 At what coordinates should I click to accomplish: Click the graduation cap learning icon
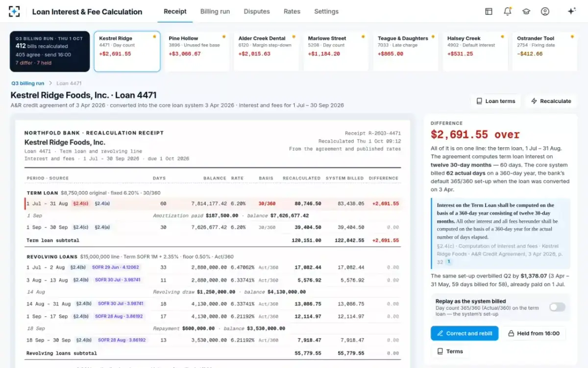[x=526, y=11]
